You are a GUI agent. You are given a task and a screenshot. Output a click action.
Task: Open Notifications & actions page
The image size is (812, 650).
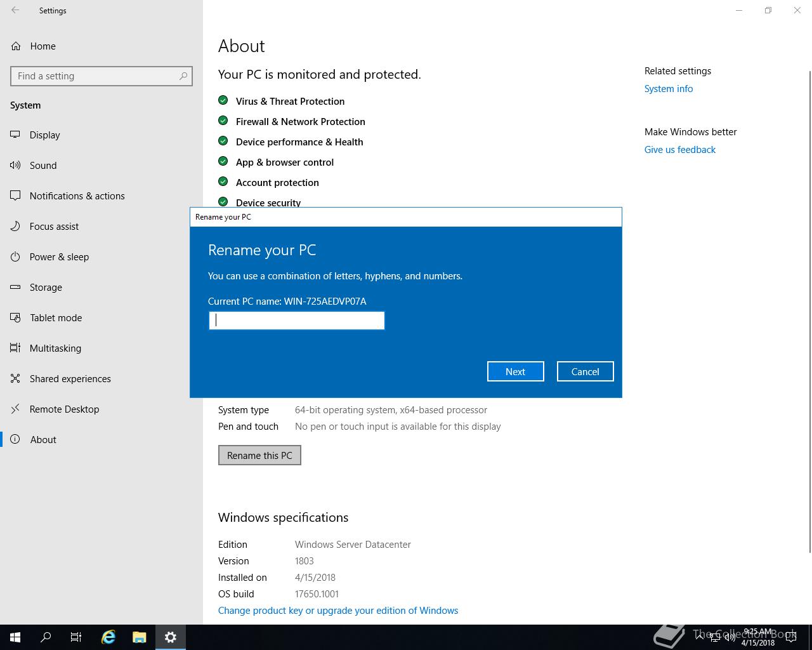pos(101,196)
